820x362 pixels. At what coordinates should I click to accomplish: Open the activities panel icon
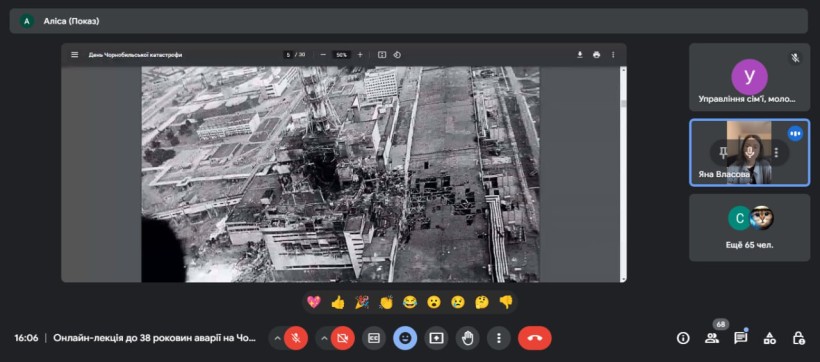[769, 338]
